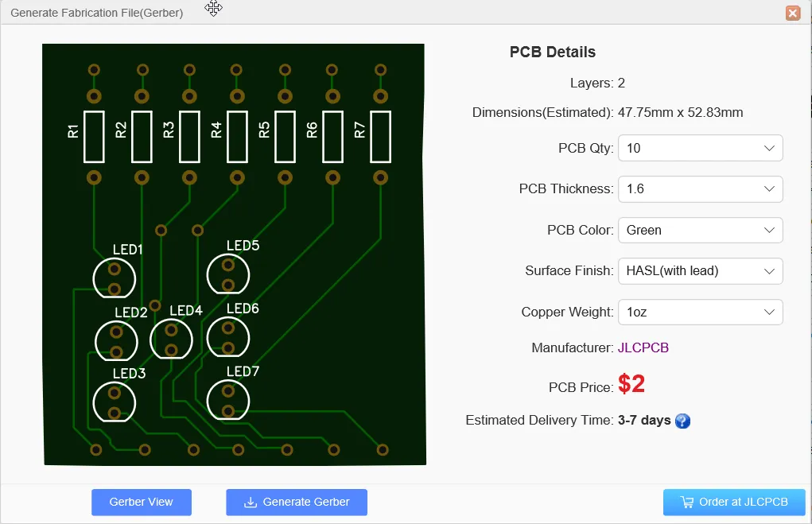Click the cart icon on Order button
Screen dimensions: 812x524
687,503
